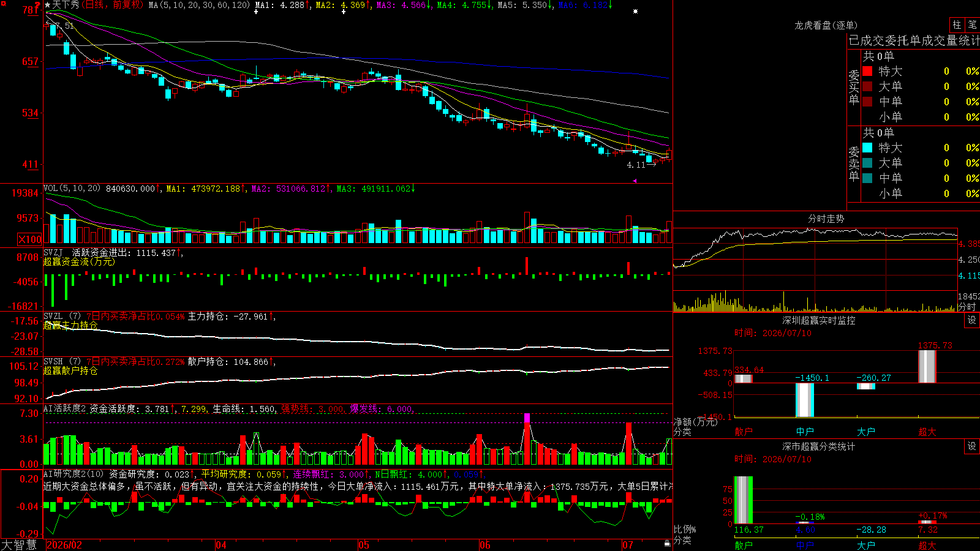Open MA(5,10,20,30,60,120) parameter settings

point(200,5)
